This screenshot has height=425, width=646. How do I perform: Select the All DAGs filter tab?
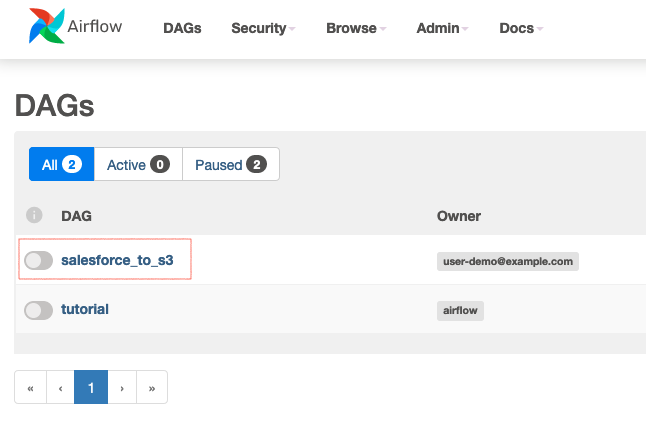pos(62,164)
